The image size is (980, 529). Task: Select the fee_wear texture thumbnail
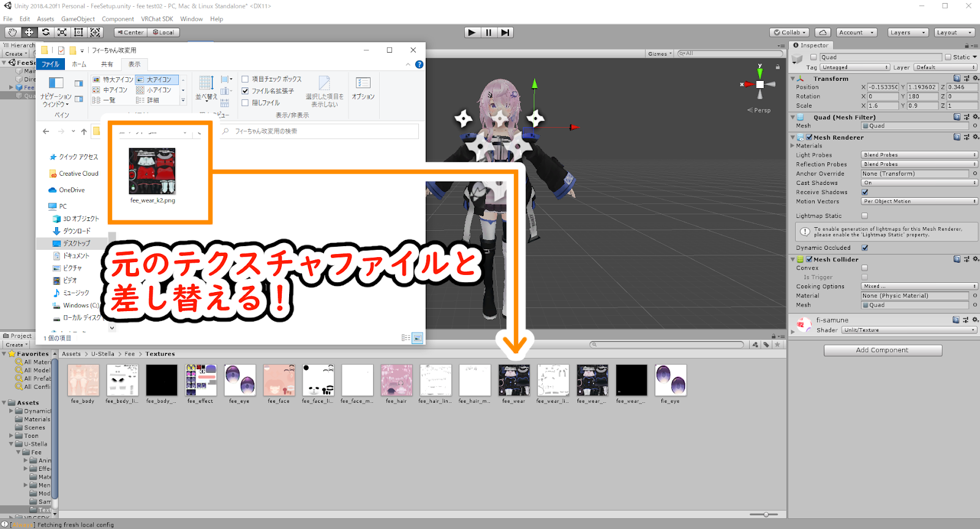point(514,380)
